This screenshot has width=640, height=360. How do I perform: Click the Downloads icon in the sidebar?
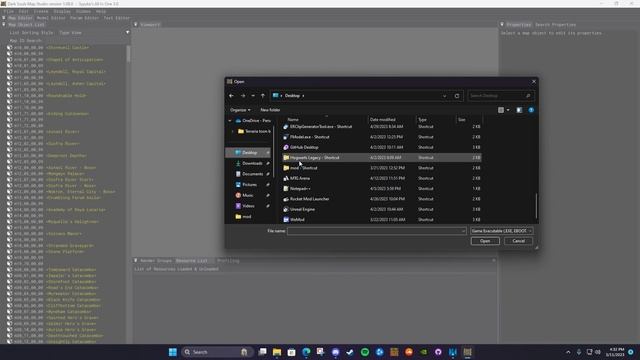point(238,163)
